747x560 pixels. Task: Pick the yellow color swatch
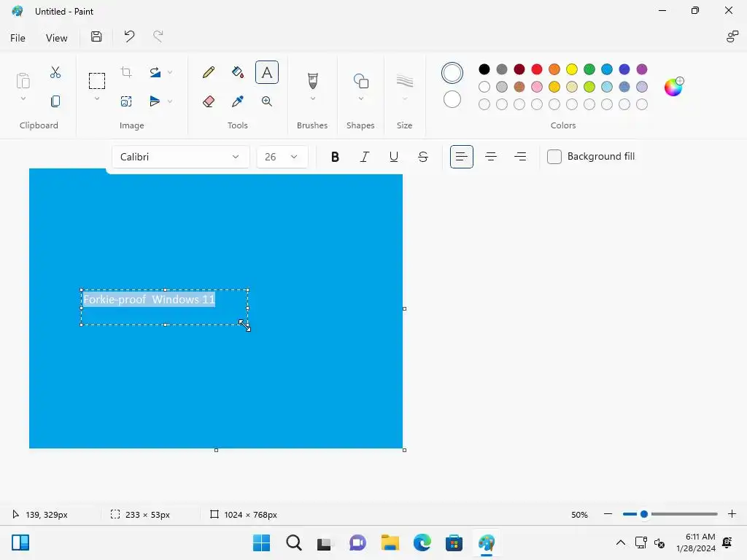pyautogui.click(x=572, y=69)
